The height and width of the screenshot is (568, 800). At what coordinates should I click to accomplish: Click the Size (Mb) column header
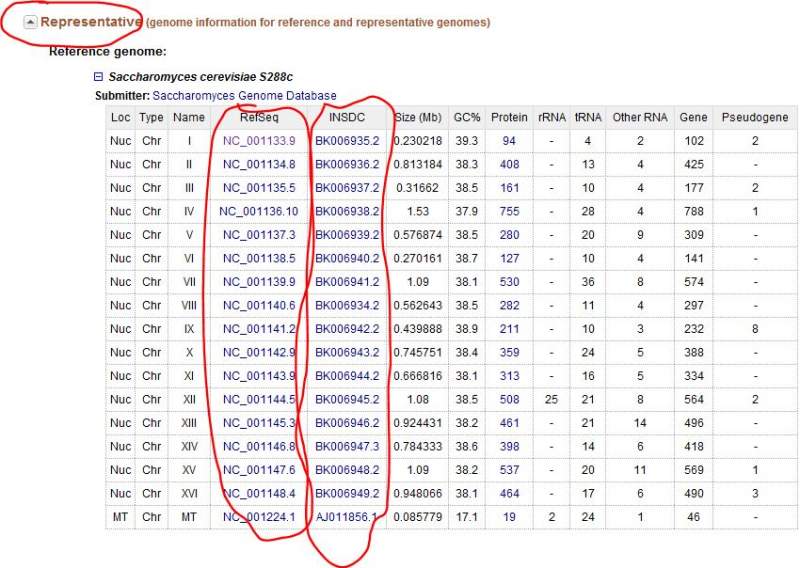[418, 117]
